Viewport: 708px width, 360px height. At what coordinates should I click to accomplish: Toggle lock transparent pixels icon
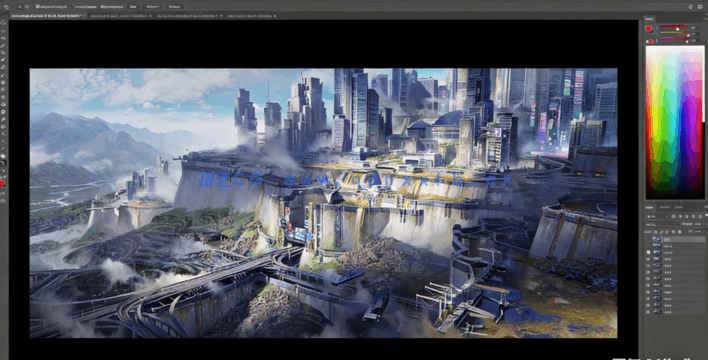coord(656,232)
